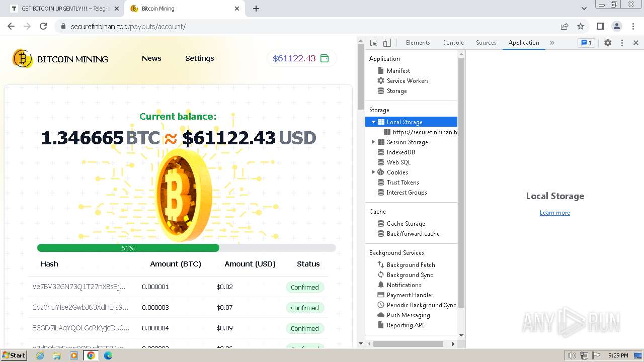Open Manifest in Application sidebar

398,71
